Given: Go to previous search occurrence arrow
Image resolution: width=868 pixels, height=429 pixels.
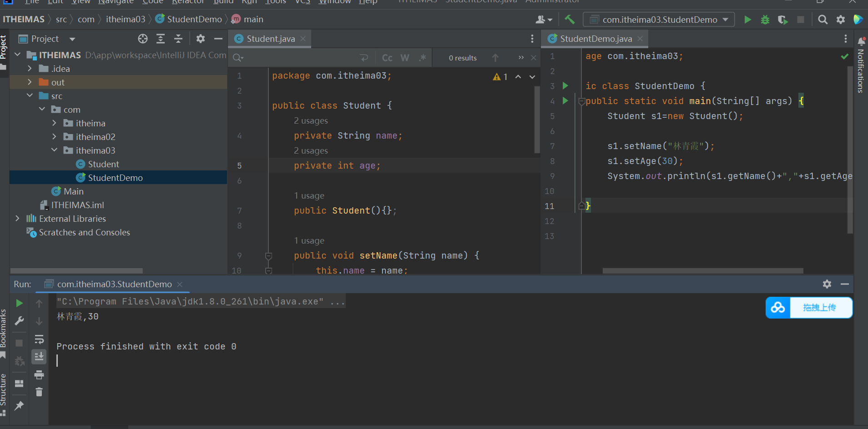Looking at the screenshot, I should click(495, 58).
